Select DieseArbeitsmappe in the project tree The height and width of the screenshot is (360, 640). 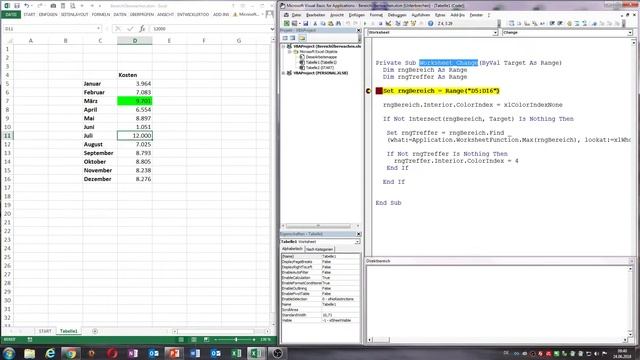pos(321,57)
